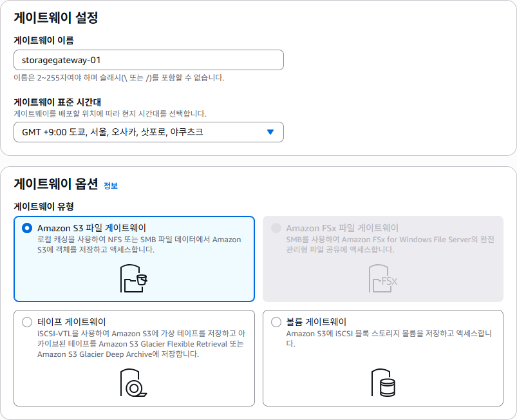517x420 pixels.
Task: Click the 게이트웨이 유형 label
Action: point(44,207)
